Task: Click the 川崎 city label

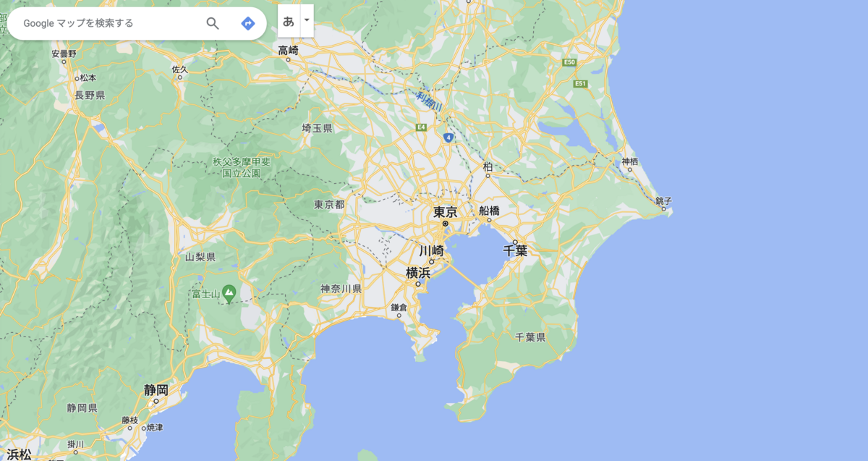Action: click(432, 250)
